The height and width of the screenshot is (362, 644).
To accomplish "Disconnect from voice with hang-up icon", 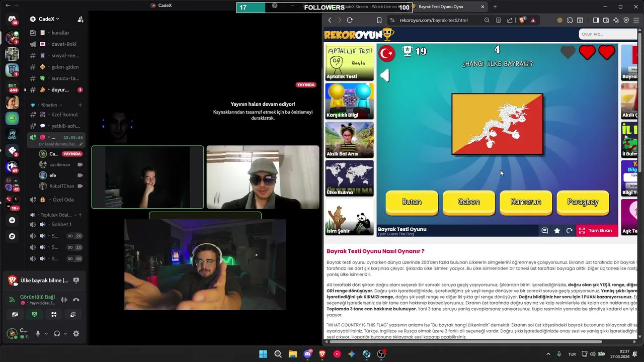I will 76,300.
